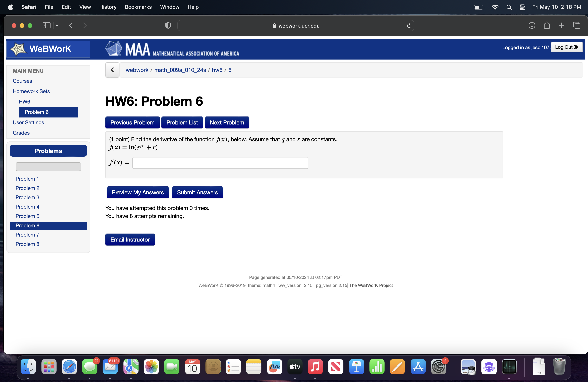The width and height of the screenshot is (588, 382).
Task: Click Submit Answers button
Action: pyautogui.click(x=197, y=192)
